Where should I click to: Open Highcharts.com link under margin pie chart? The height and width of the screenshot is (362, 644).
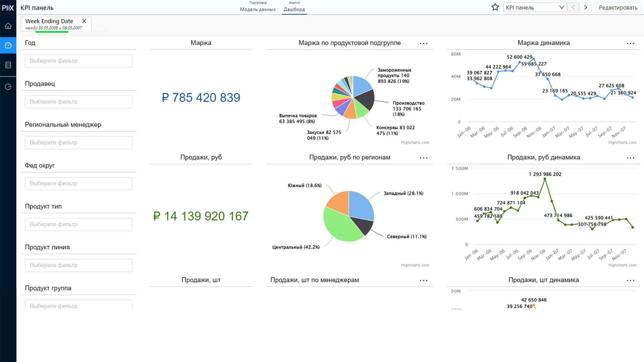click(415, 142)
